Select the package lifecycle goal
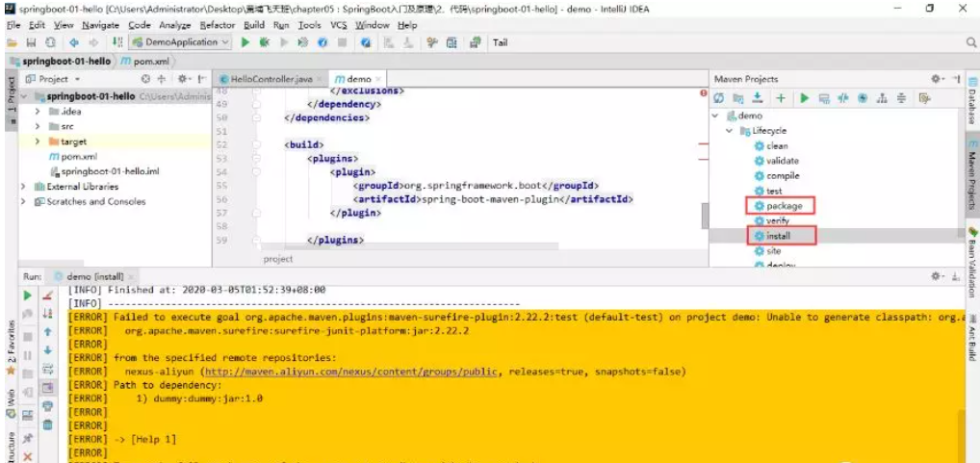Viewport: 980px width, 463px height. pos(778,206)
